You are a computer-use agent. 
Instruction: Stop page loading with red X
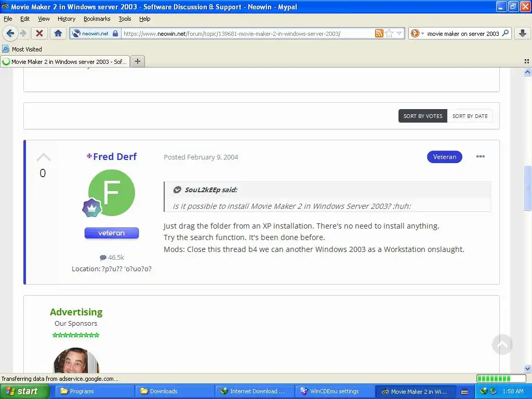point(39,33)
